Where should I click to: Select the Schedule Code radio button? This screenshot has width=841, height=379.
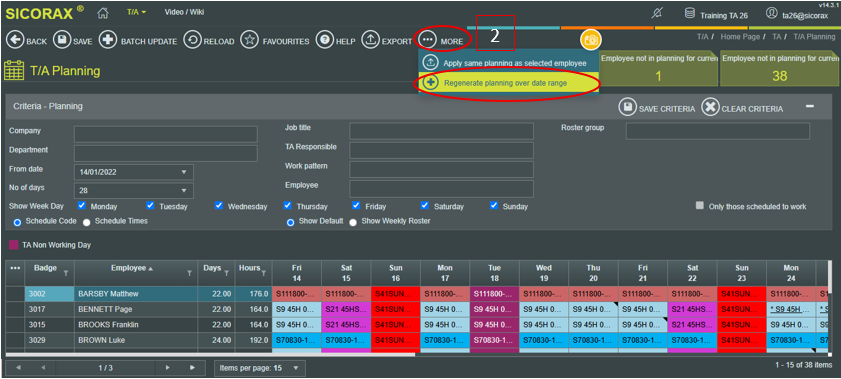click(x=17, y=222)
